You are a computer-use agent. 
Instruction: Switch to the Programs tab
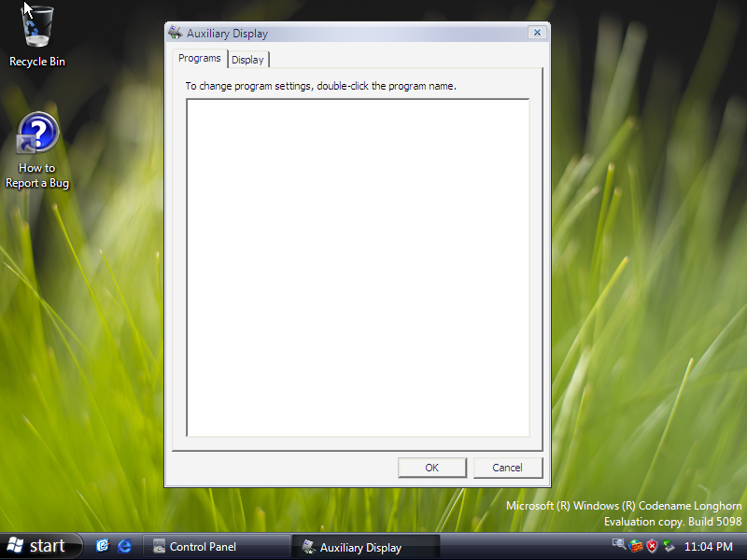click(x=200, y=58)
